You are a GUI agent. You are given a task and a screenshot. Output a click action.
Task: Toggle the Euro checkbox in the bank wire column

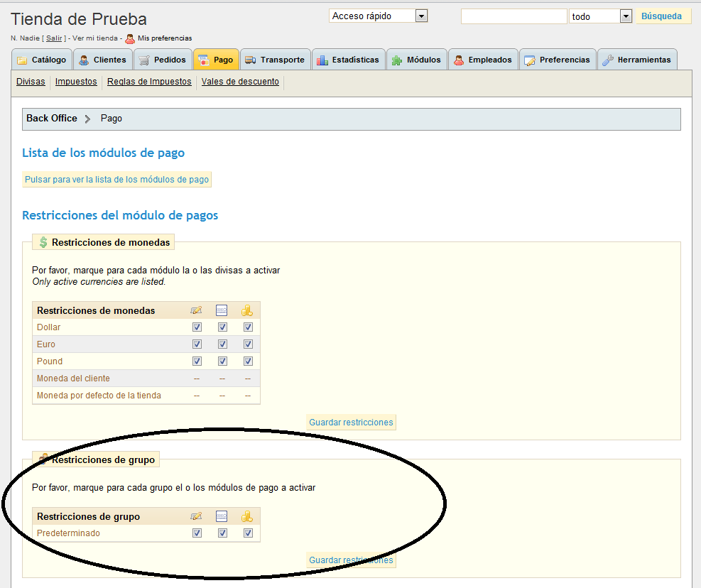(222, 344)
